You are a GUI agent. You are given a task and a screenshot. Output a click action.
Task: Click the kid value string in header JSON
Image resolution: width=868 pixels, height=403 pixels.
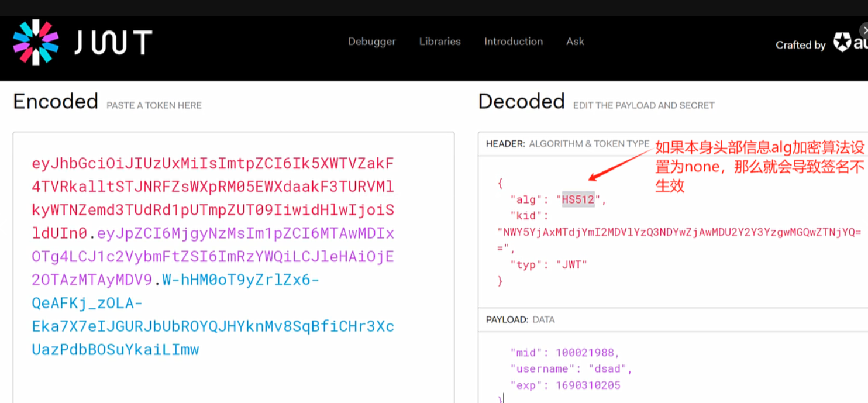678,232
